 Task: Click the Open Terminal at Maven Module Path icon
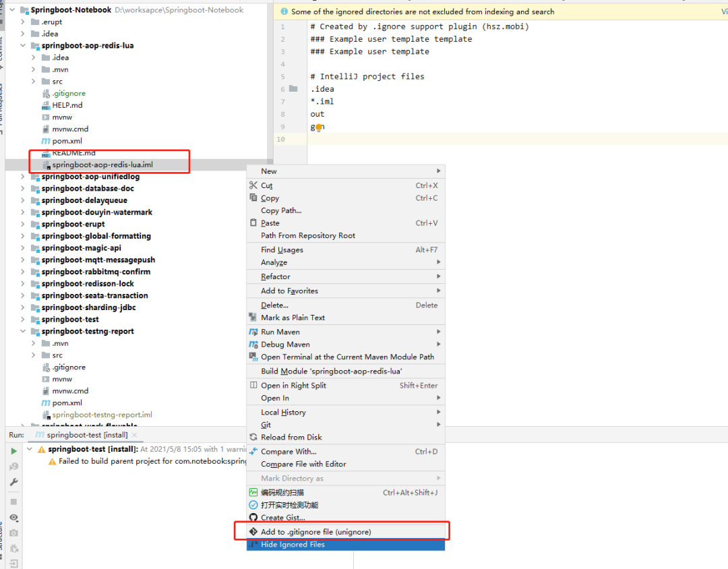tap(253, 357)
